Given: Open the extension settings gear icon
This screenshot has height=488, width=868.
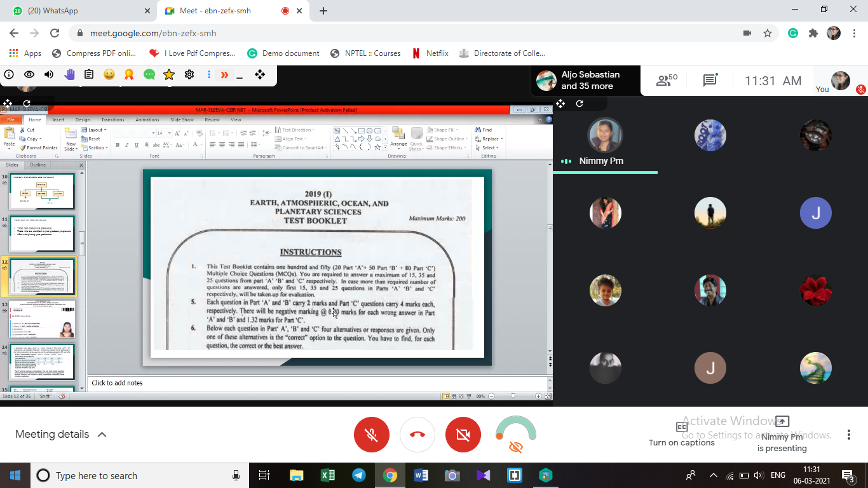Looking at the screenshot, I should click(189, 75).
